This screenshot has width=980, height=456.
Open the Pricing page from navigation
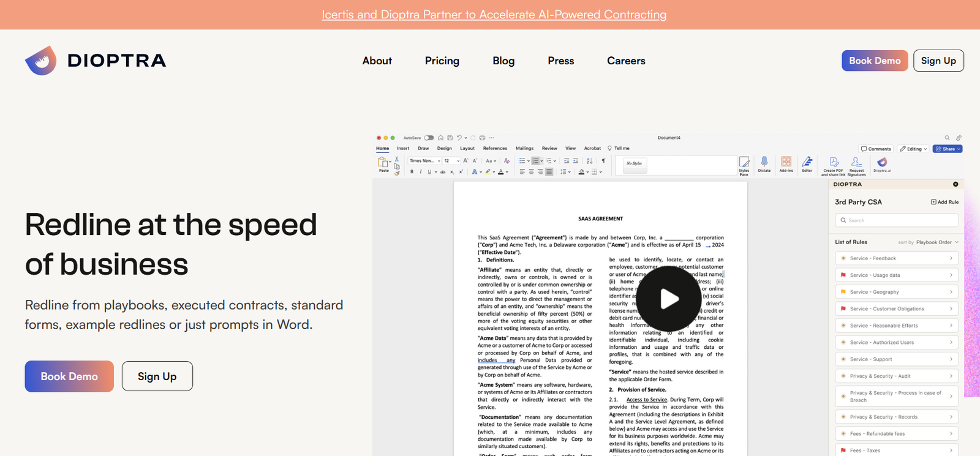(x=442, y=61)
